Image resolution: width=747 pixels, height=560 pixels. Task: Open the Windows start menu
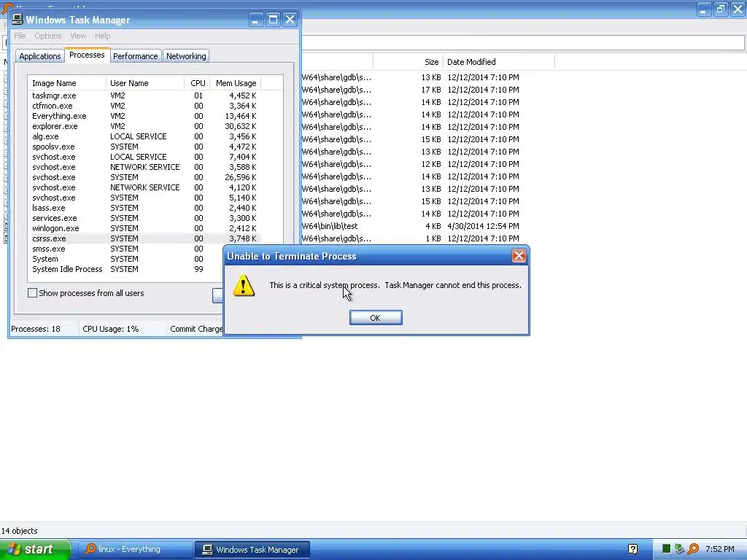coord(35,550)
